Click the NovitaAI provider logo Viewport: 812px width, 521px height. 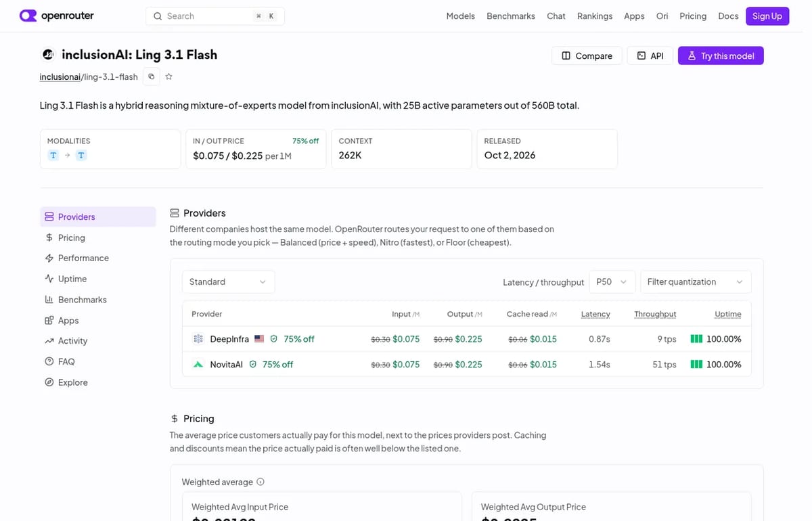coord(198,365)
